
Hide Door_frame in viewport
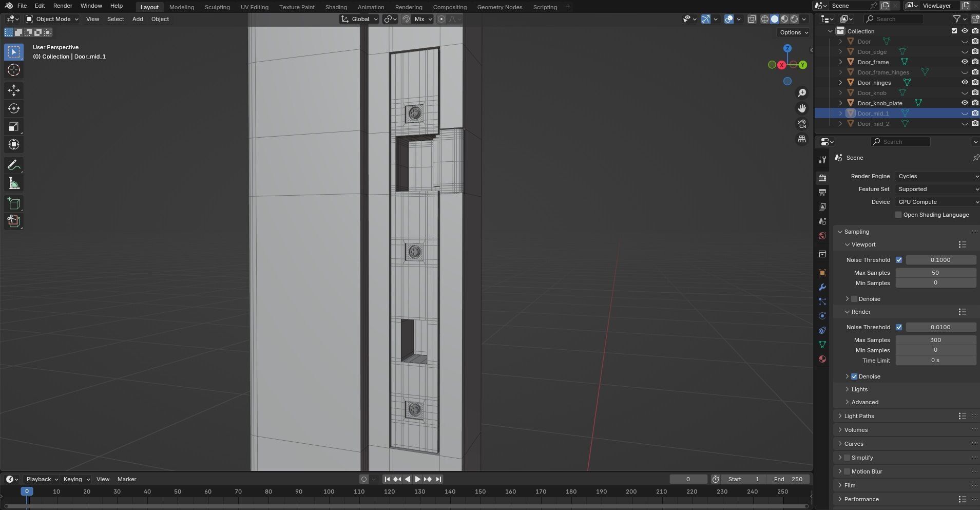click(x=965, y=62)
